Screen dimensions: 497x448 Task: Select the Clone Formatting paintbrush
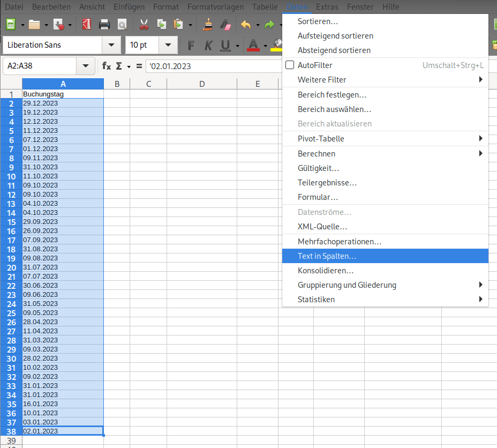point(208,25)
